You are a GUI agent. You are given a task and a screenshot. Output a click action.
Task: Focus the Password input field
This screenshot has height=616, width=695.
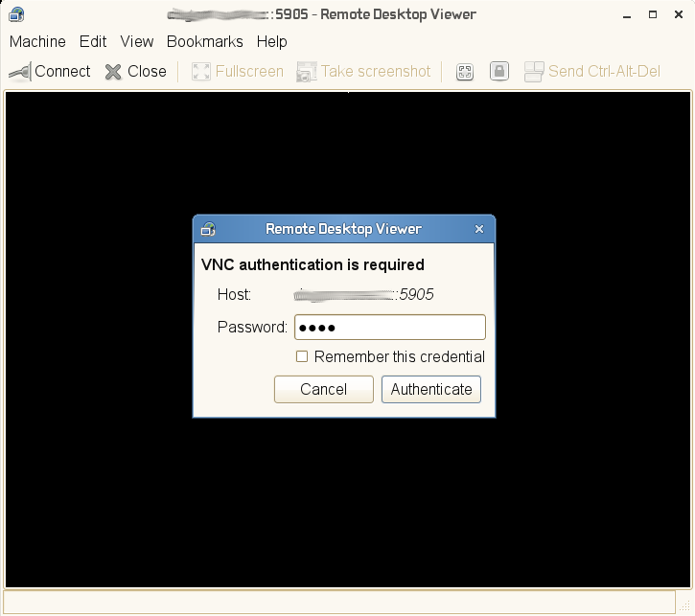tap(390, 328)
